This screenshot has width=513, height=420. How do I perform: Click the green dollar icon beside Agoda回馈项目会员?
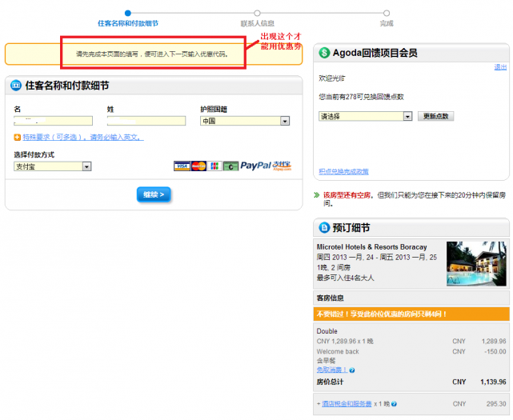(324, 53)
